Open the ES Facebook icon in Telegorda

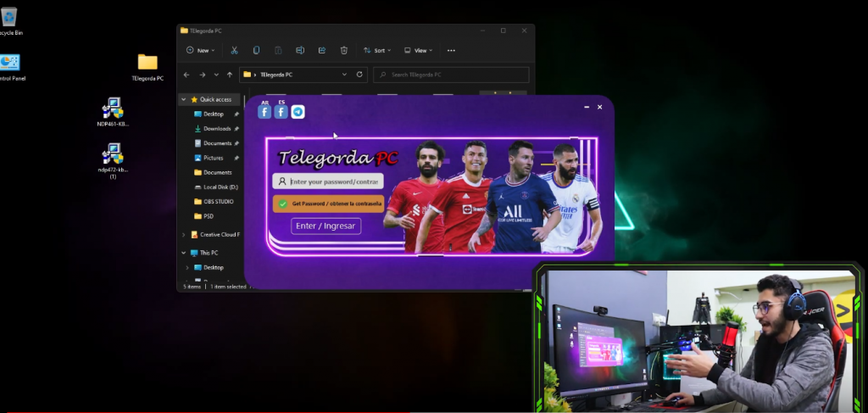pos(281,112)
